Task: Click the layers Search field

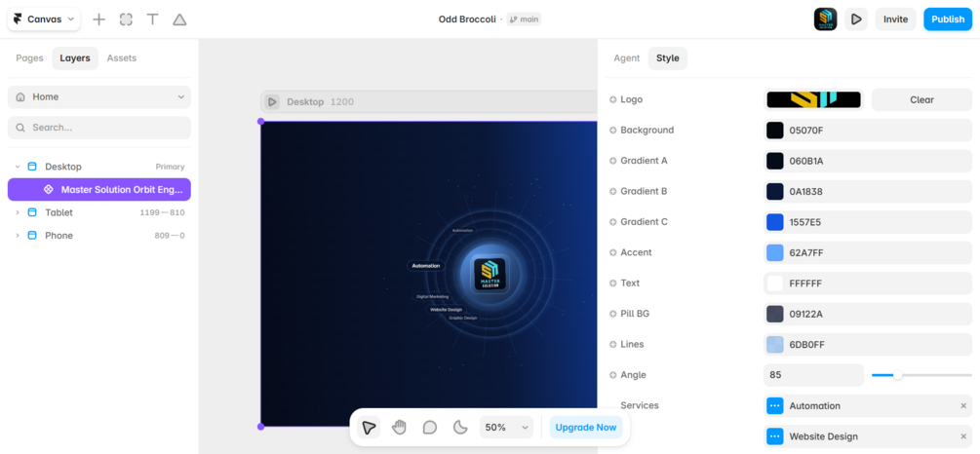Action: (x=99, y=128)
